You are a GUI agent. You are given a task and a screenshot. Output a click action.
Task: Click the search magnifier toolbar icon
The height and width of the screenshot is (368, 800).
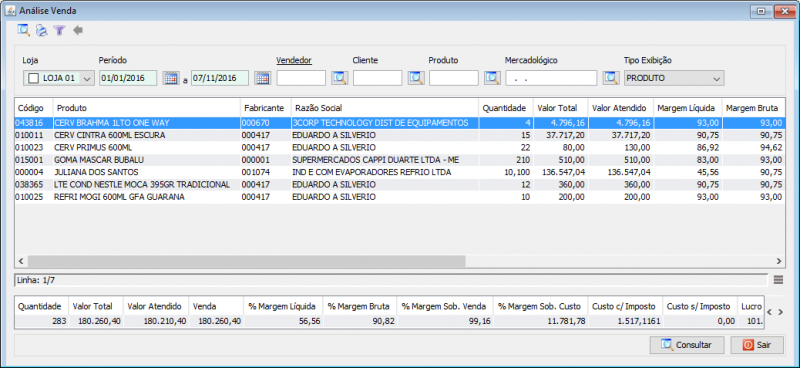click(23, 30)
